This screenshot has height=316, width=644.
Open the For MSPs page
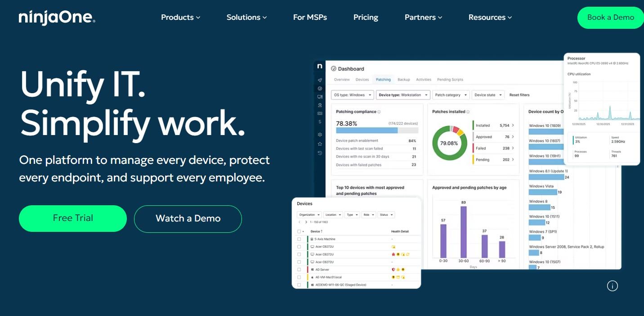click(x=310, y=18)
